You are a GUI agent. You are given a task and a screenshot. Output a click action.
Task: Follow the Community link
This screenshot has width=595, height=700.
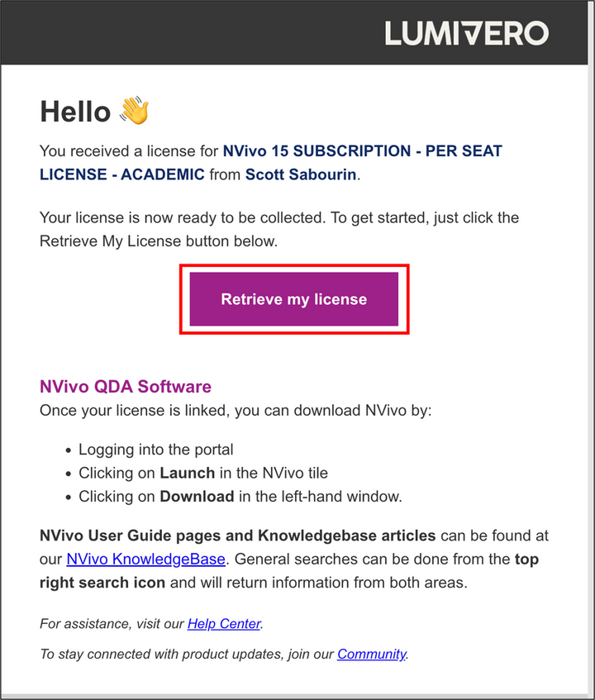[x=372, y=654]
